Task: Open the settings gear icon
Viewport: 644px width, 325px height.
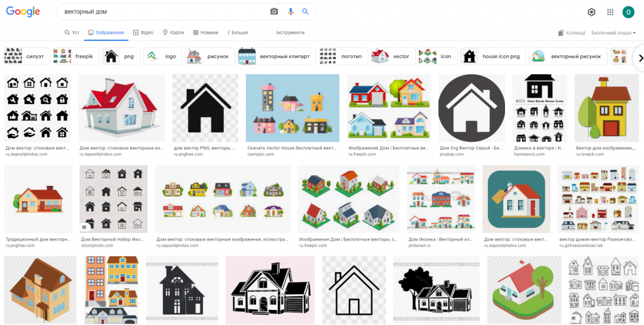Action: [591, 13]
